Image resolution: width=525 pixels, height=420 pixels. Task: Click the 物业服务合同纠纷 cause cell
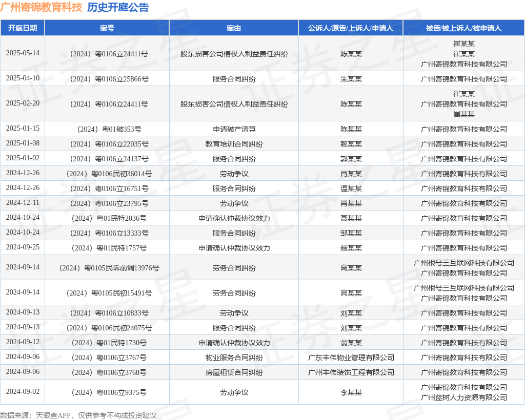tap(234, 358)
